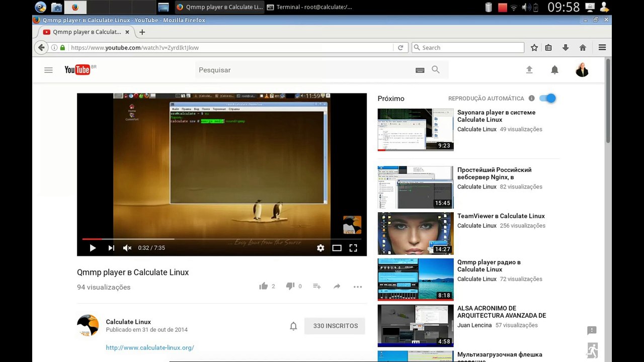Open ALSA video thumbnail with 4:58

click(x=416, y=326)
